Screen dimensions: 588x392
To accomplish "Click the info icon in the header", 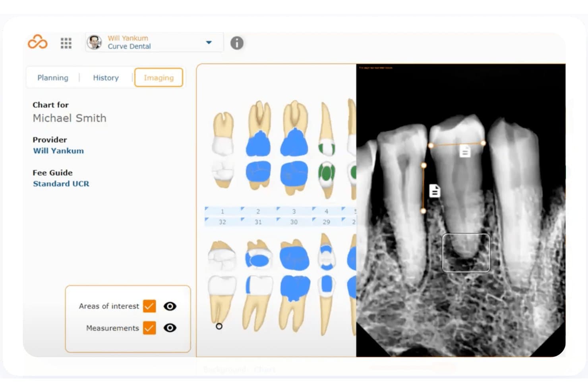I will click(x=237, y=43).
